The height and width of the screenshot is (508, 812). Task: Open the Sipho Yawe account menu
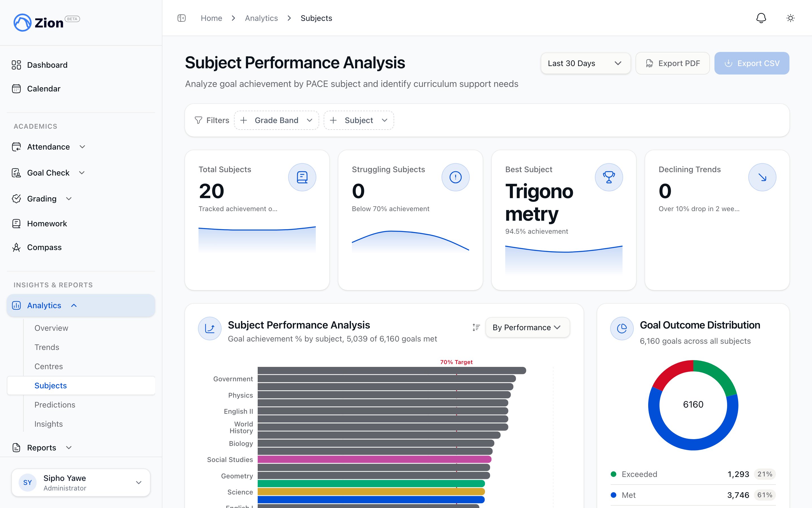tap(81, 483)
